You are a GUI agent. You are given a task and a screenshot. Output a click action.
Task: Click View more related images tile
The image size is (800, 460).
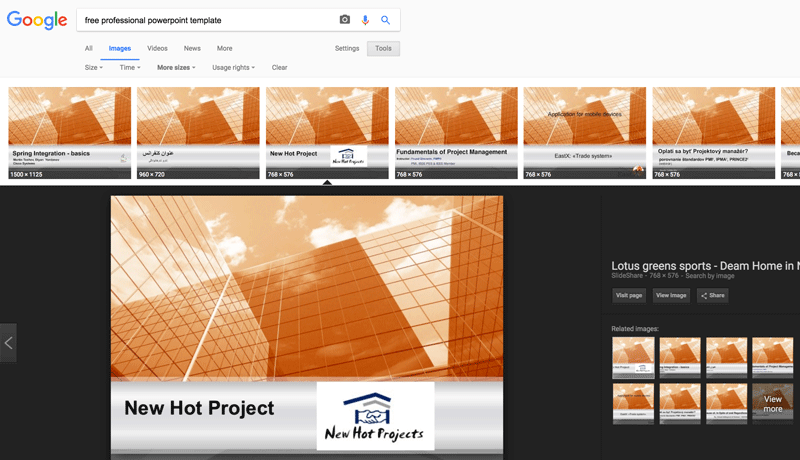[x=773, y=403]
